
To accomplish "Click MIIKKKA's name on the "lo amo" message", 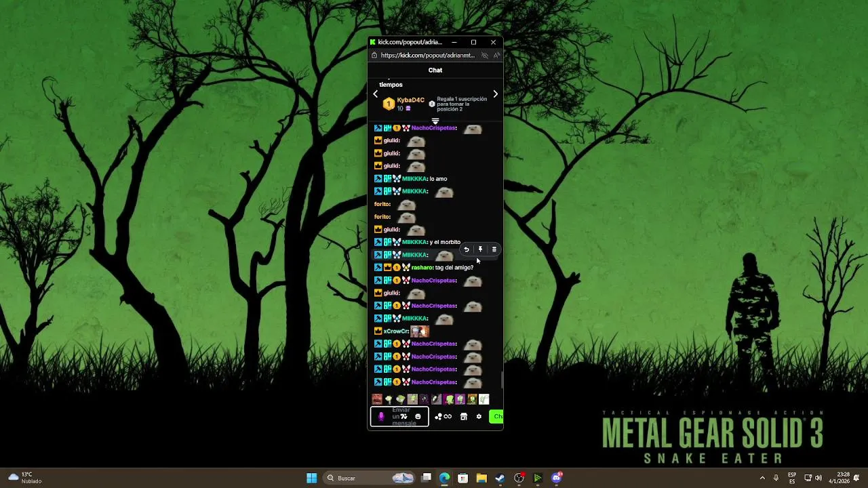I will click(414, 179).
